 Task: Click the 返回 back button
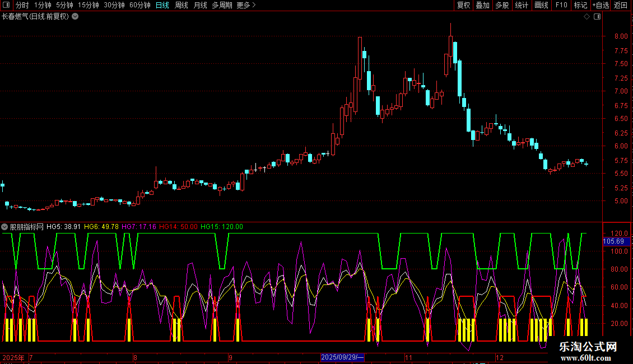(621, 5)
